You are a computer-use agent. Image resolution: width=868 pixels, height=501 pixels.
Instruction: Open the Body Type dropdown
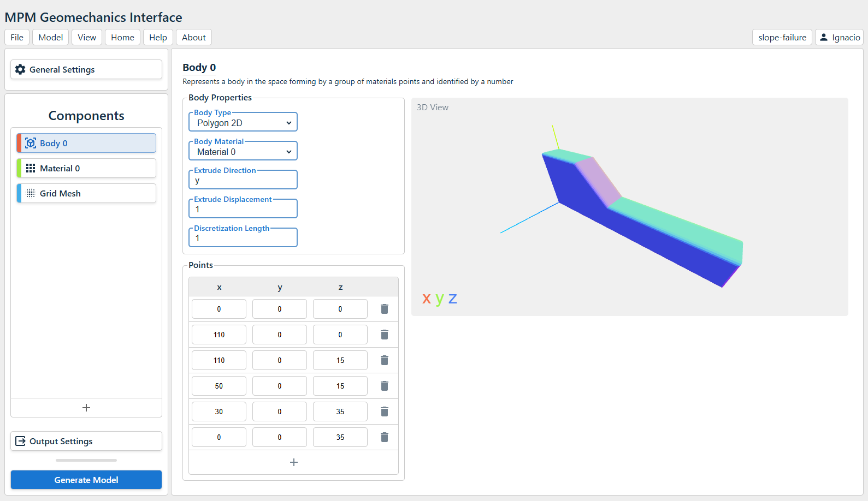tap(243, 123)
